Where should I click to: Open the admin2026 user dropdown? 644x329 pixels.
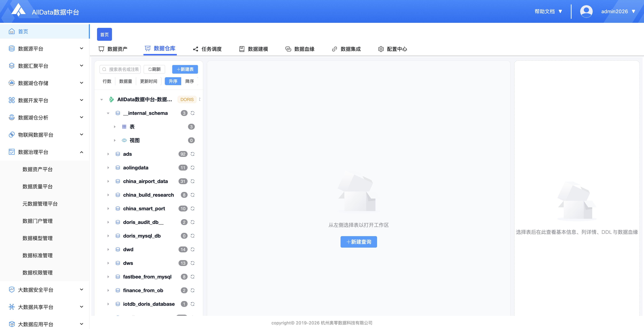point(618,11)
